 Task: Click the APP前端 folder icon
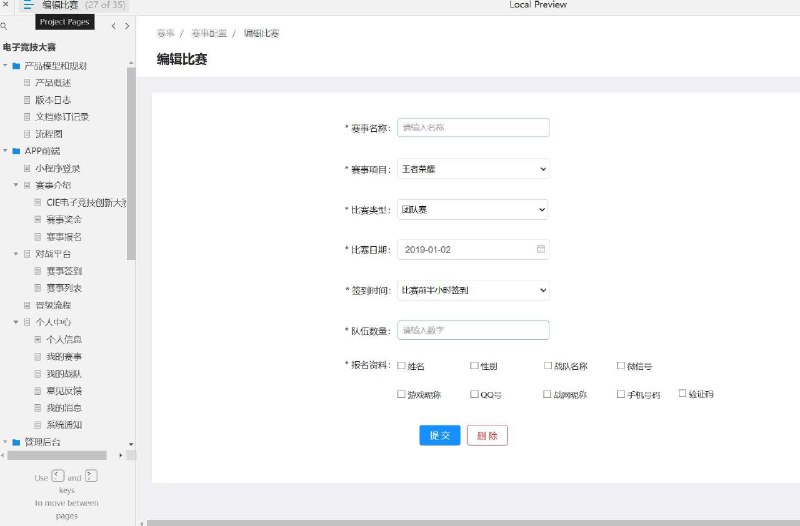(x=16, y=151)
